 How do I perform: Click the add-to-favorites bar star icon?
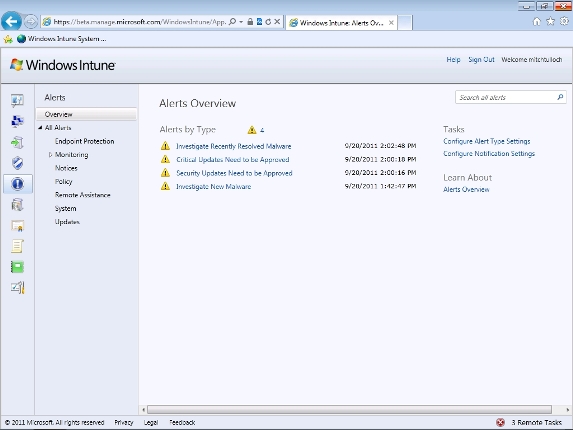8,39
